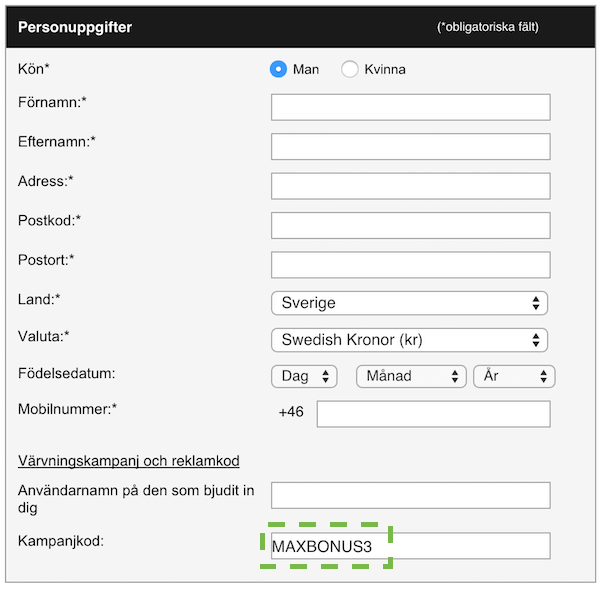Open the Land dropdown showing Sverige
Image resolution: width=600 pixels, height=589 pixels.
[409, 303]
